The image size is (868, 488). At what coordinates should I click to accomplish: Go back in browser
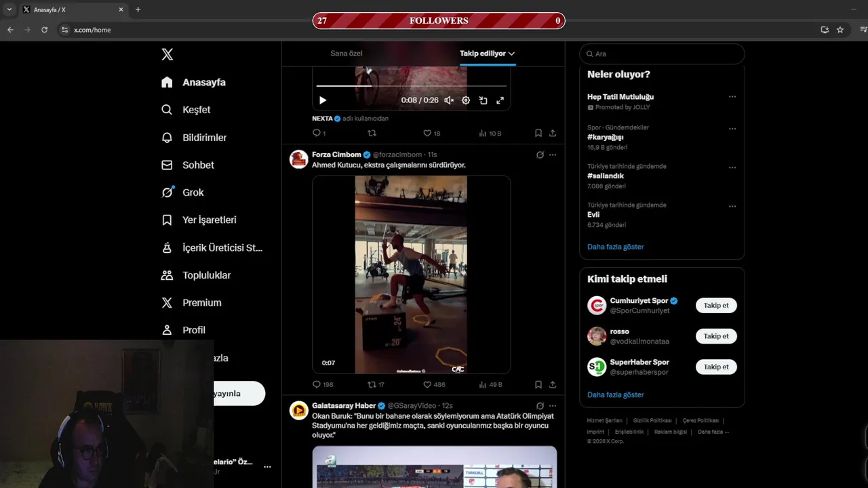click(x=10, y=30)
